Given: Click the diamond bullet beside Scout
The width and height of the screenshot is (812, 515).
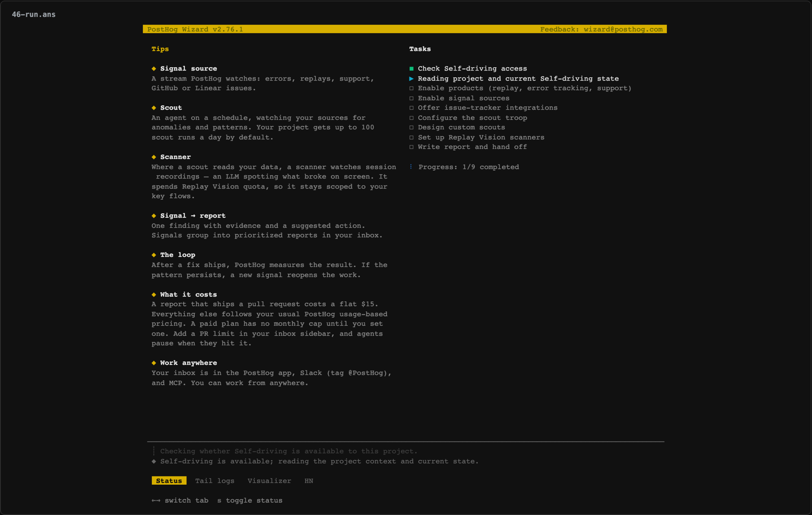Looking at the screenshot, I should tap(154, 108).
